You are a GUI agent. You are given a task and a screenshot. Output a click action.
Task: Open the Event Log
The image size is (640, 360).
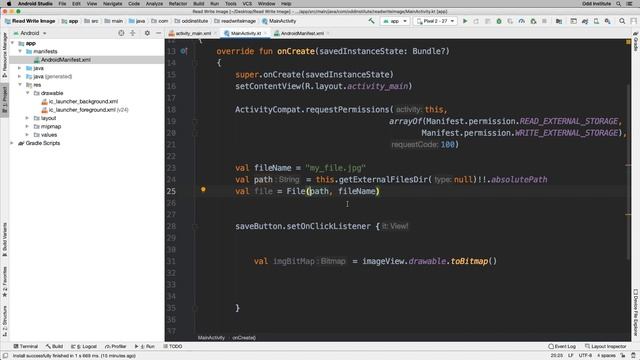[x=562, y=346]
